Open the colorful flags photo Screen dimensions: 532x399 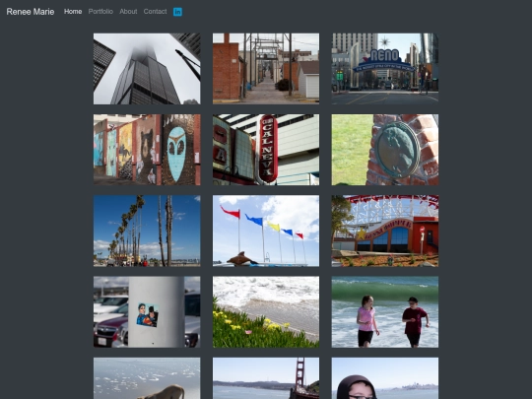(x=266, y=231)
